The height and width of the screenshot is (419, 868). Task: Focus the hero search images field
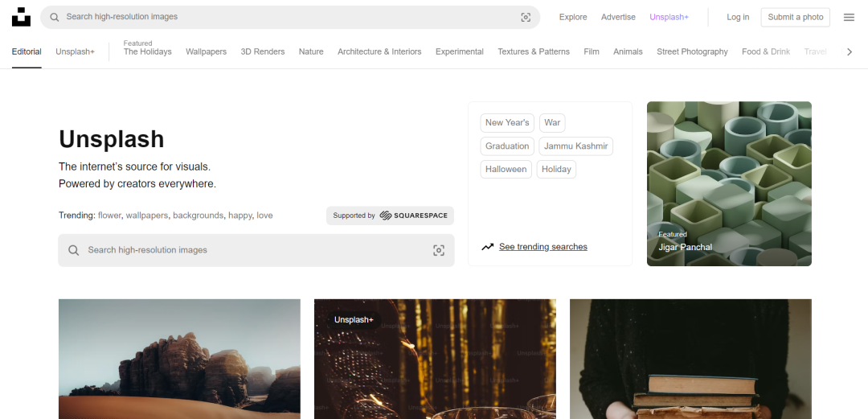249,250
